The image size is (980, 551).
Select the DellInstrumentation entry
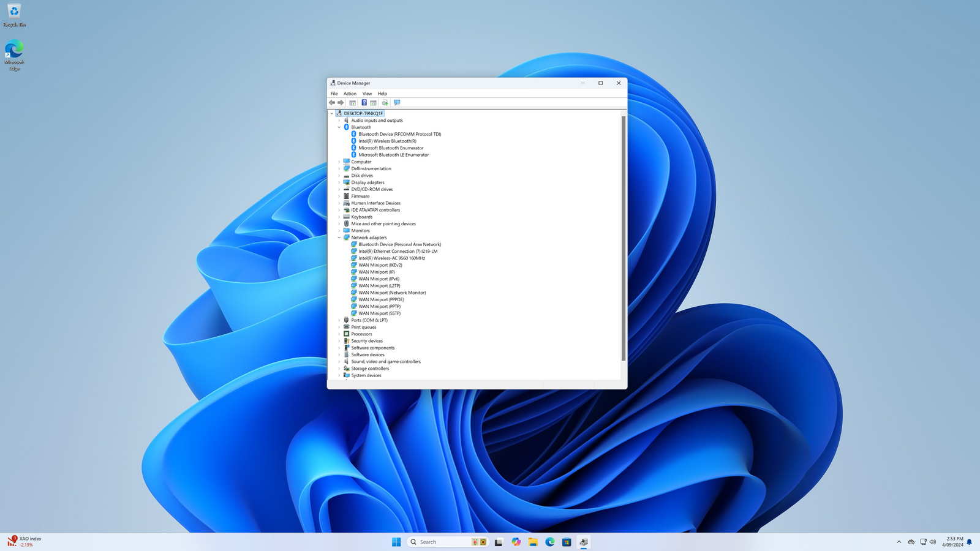[x=371, y=169]
